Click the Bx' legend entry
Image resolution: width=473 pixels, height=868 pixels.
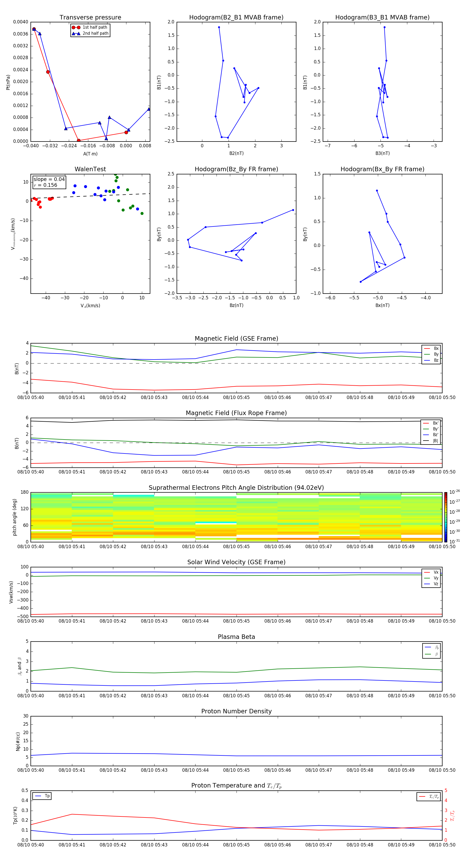(x=431, y=423)
